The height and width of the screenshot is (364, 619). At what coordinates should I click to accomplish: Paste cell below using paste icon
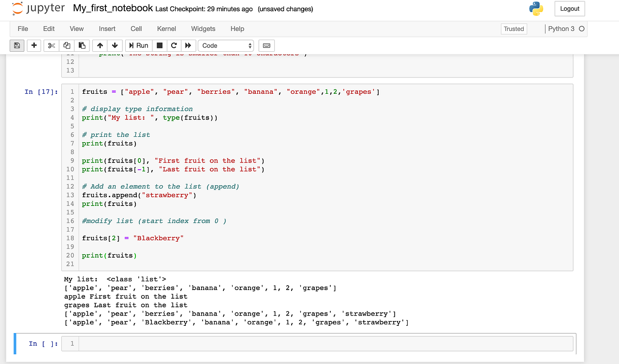[x=82, y=45]
